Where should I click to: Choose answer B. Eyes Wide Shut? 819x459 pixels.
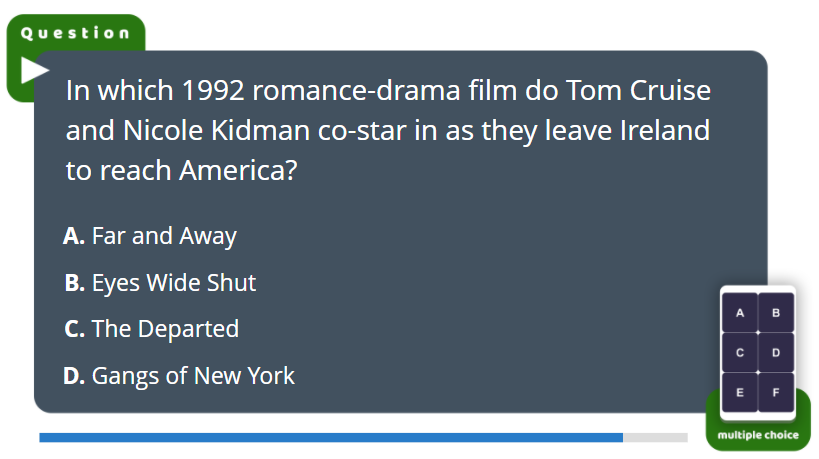click(x=160, y=283)
